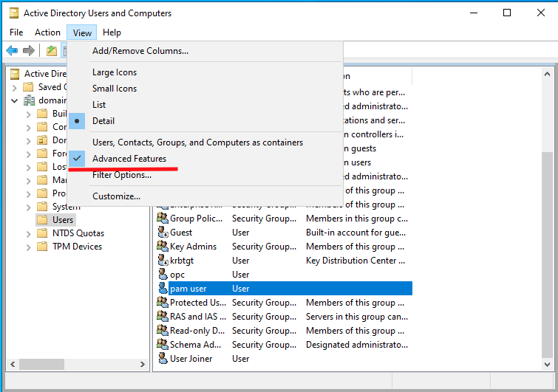Expand the Computers folder node

click(29, 127)
